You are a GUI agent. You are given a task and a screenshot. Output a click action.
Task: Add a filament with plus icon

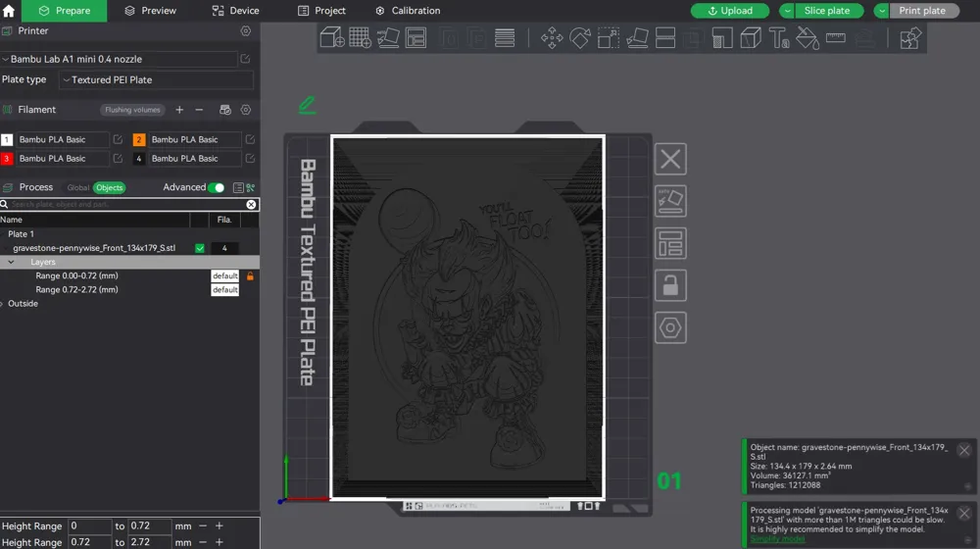click(179, 110)
